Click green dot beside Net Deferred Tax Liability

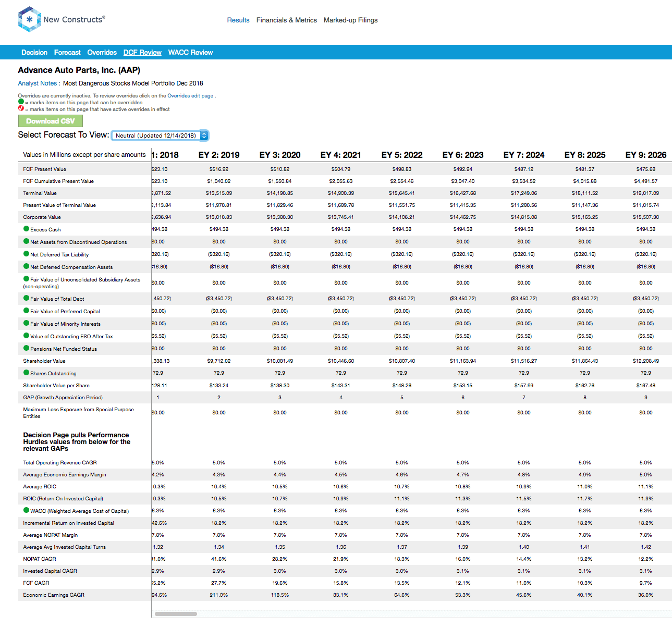pyautogui.click(x=26, y=254)
